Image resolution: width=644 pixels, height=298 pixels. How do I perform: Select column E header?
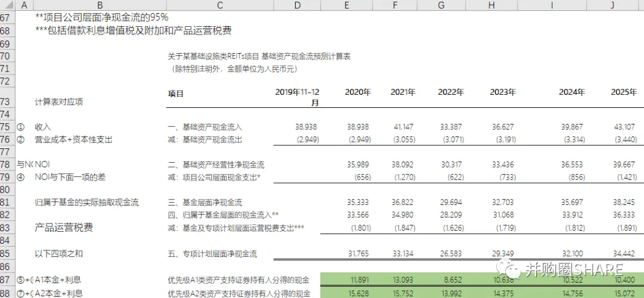coord(347,5)
